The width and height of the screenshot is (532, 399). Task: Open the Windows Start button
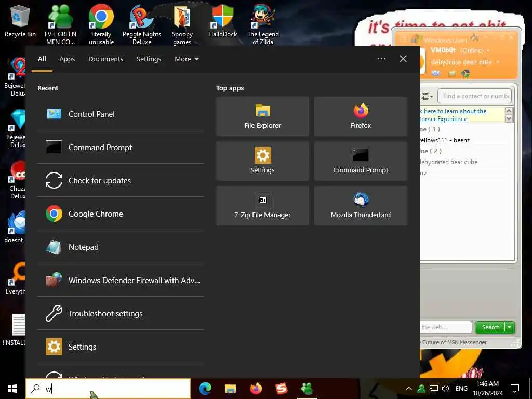(x=12, y=389)
